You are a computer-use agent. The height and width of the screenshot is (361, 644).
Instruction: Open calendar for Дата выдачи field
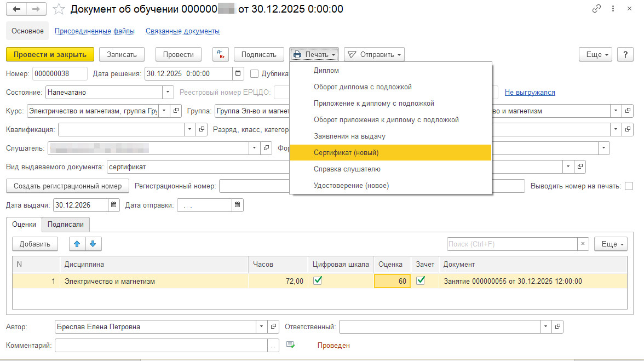click(114, 205)
